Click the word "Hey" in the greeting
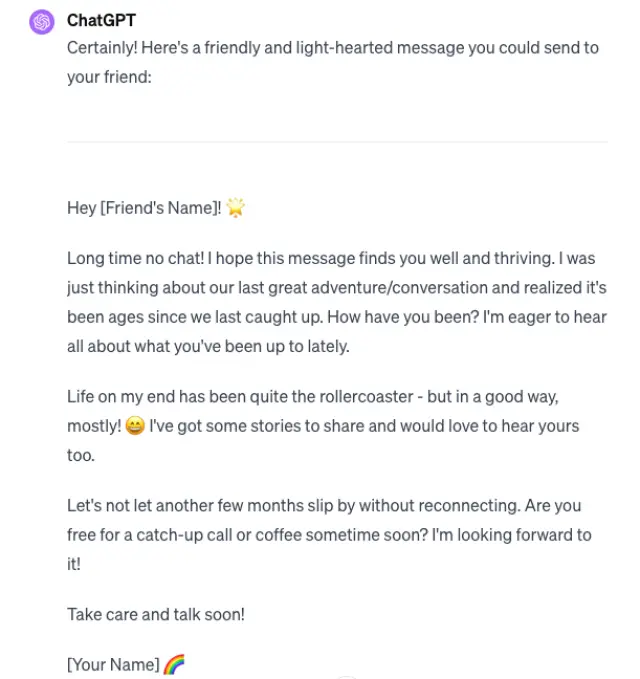 [81, 208]
